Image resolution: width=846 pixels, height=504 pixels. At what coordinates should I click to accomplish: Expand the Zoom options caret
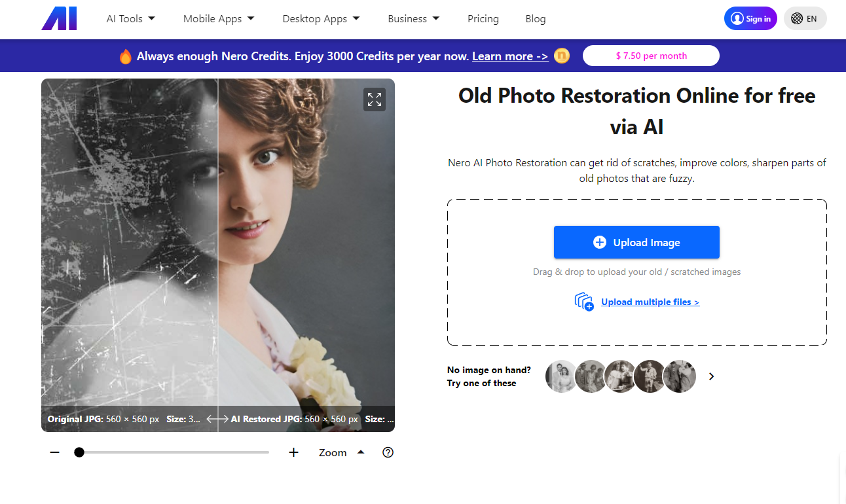tap(361, 452)
